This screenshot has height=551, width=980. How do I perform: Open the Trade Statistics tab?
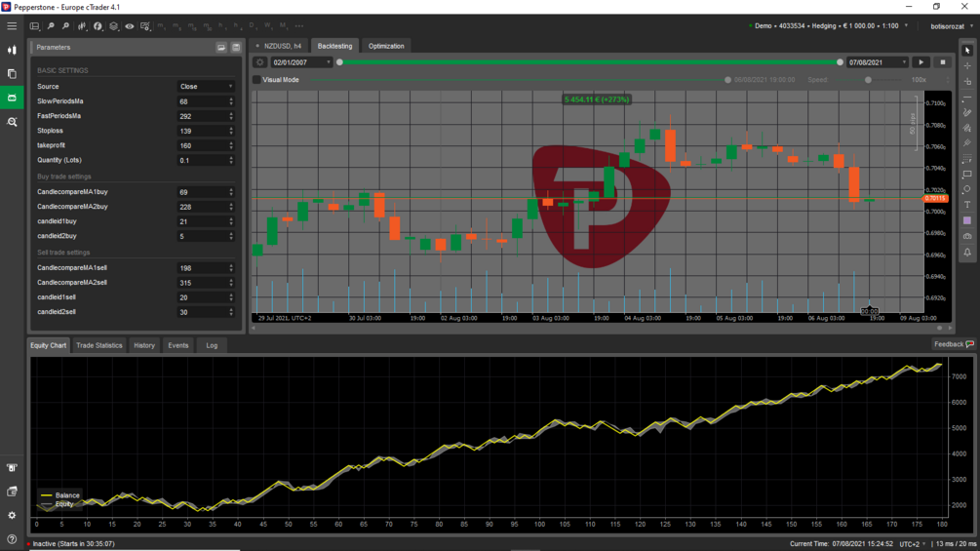click(x=98, y=345)
